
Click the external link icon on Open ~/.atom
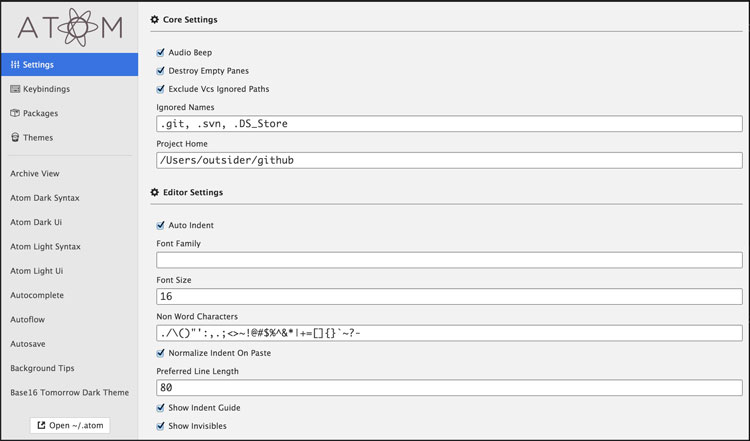[x=42, y=425]
